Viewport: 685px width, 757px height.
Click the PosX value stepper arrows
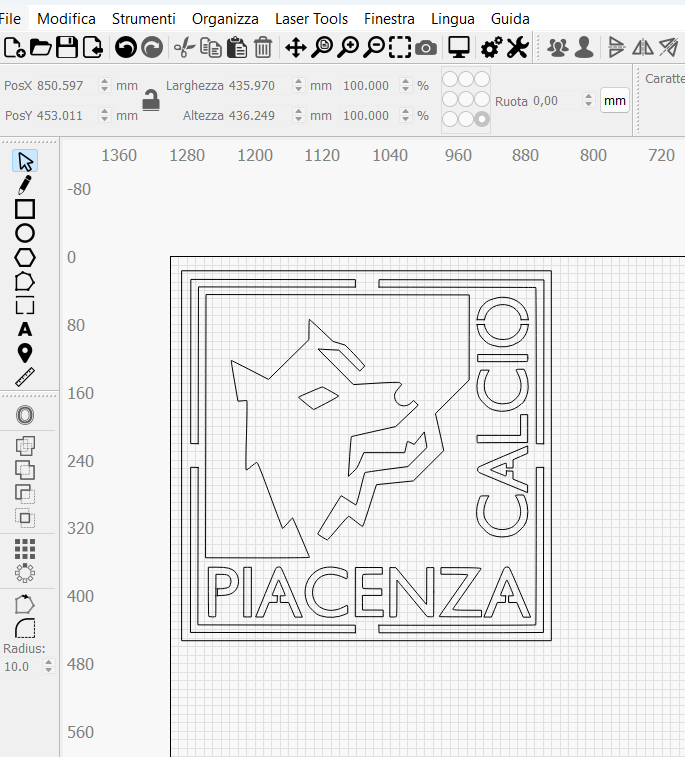point(104,85)
